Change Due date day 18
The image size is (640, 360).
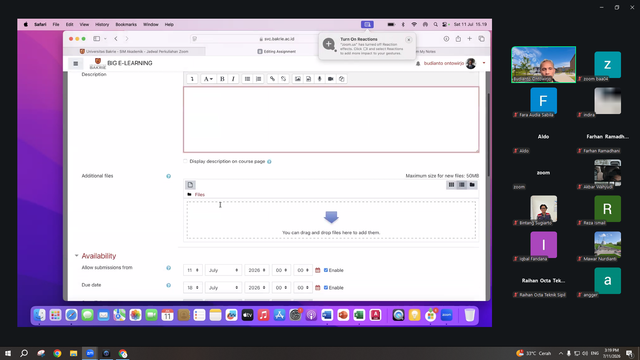[x=193, y=288]
